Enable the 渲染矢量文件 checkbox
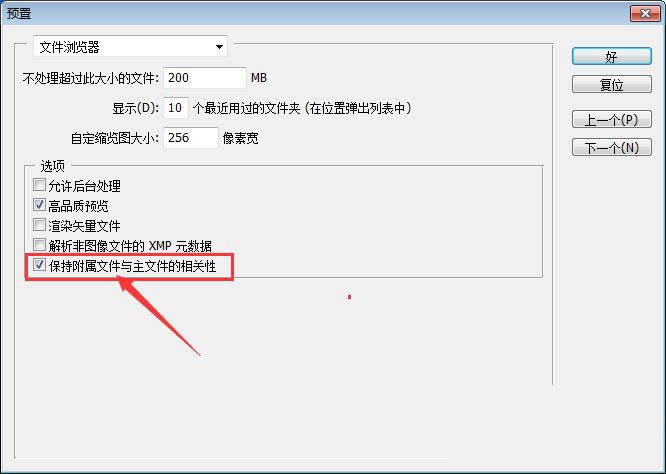Image resolution: width=666 pixels, height=474 pixels. coord(39,225)
